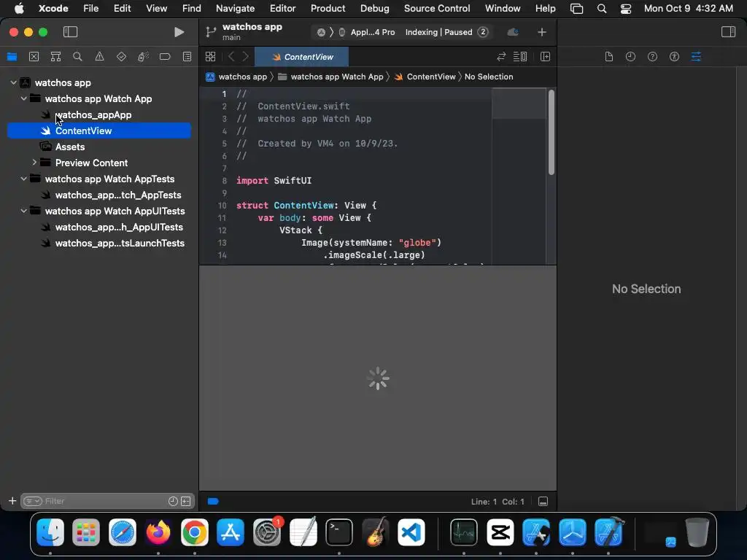The height and width of the screenshot is (560, 747).
Task: Click the No Selection breadcrumb
Action: pyautogui.click(x=488, y=77)
